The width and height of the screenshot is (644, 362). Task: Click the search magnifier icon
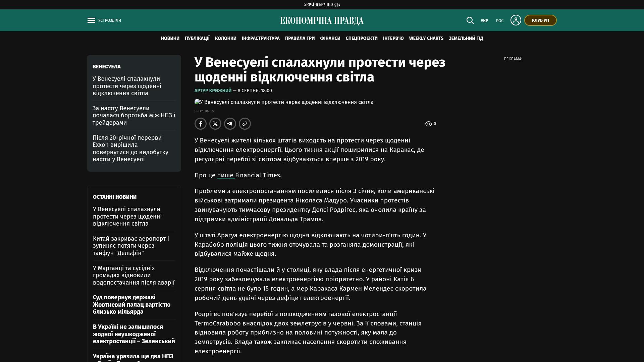point(470,20)
